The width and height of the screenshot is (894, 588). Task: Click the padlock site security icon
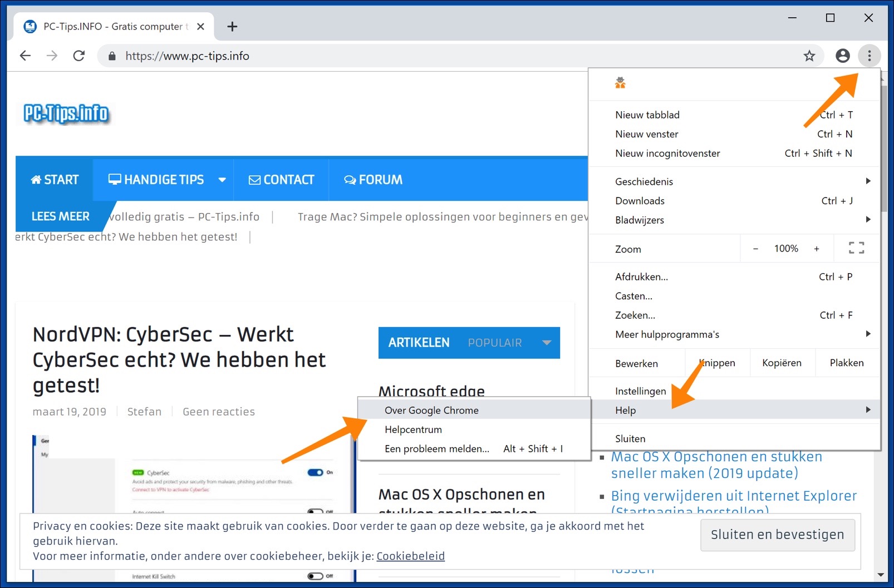112,56
